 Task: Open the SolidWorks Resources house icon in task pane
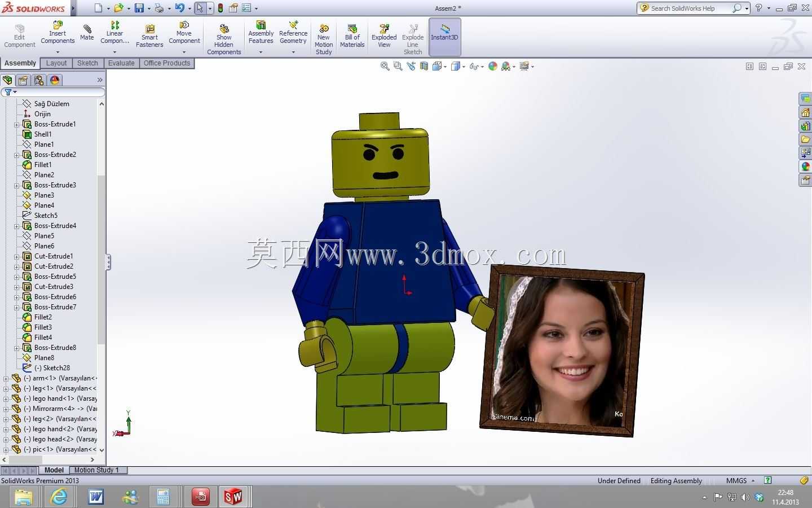tap(805, 112)
